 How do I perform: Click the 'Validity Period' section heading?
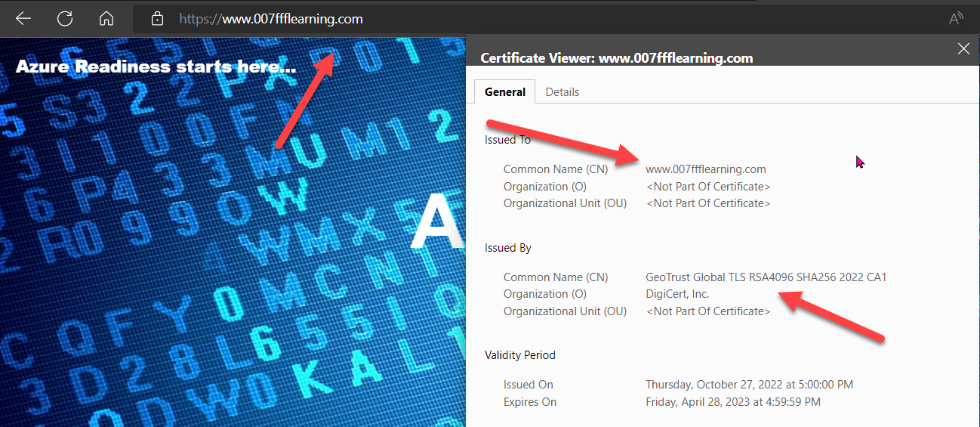(519, 355)
